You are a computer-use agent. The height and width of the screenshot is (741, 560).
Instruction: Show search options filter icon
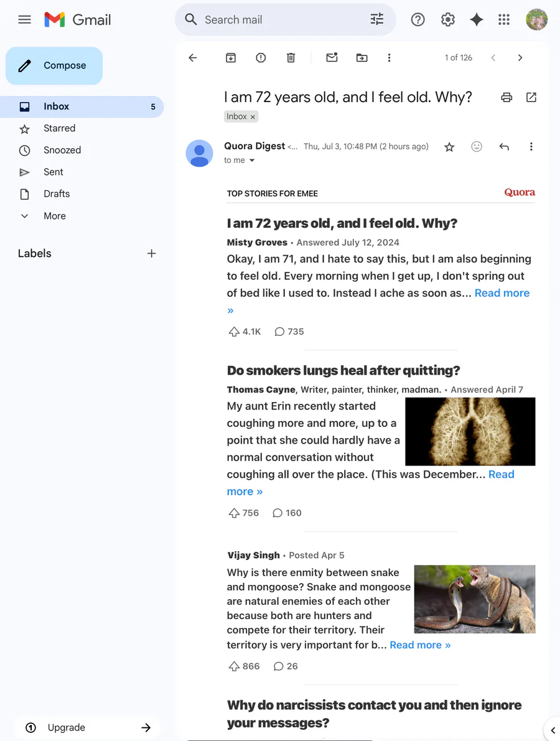(376, 19)
